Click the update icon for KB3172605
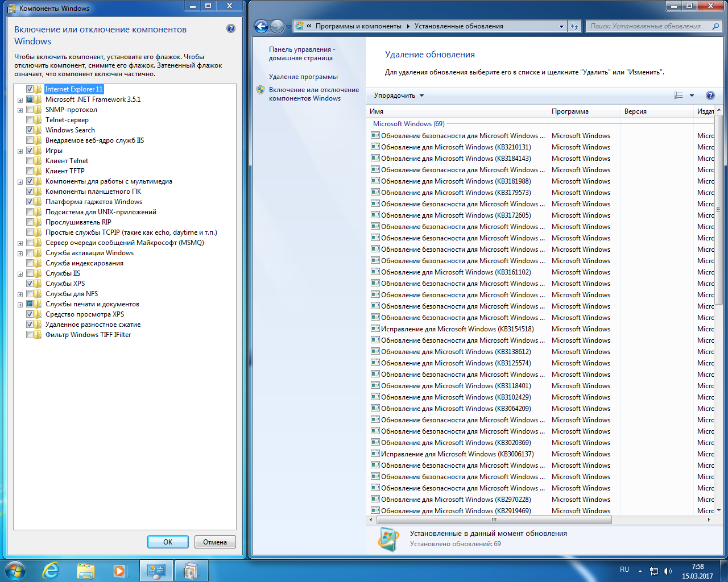This screenshot has width=728, height=582. [375, 215]
